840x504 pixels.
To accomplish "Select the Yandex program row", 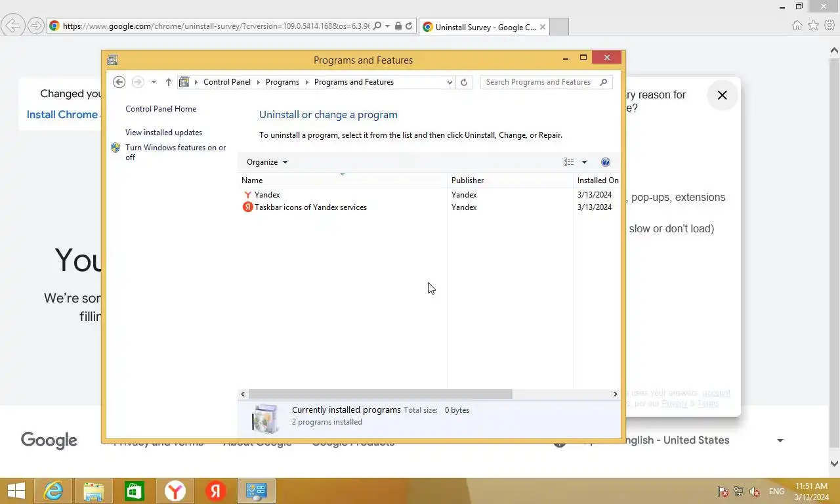I will (x=429, y=195).
